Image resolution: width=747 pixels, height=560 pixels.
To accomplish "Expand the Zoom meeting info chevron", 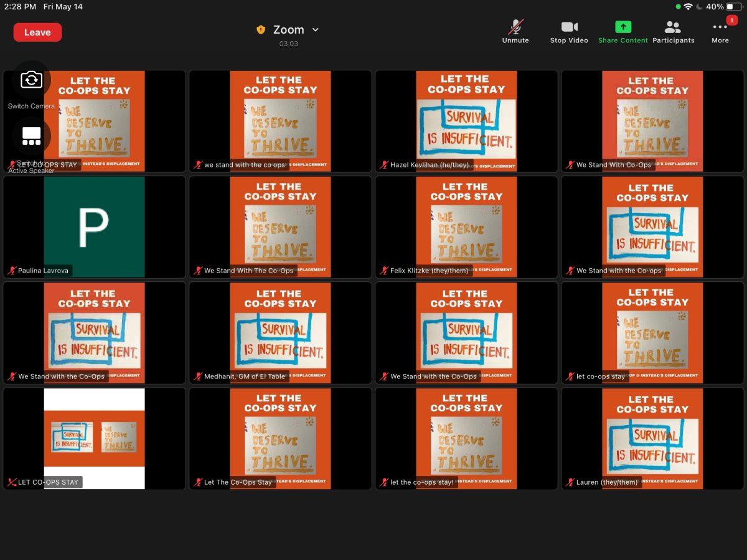I will tap(315, 30).
